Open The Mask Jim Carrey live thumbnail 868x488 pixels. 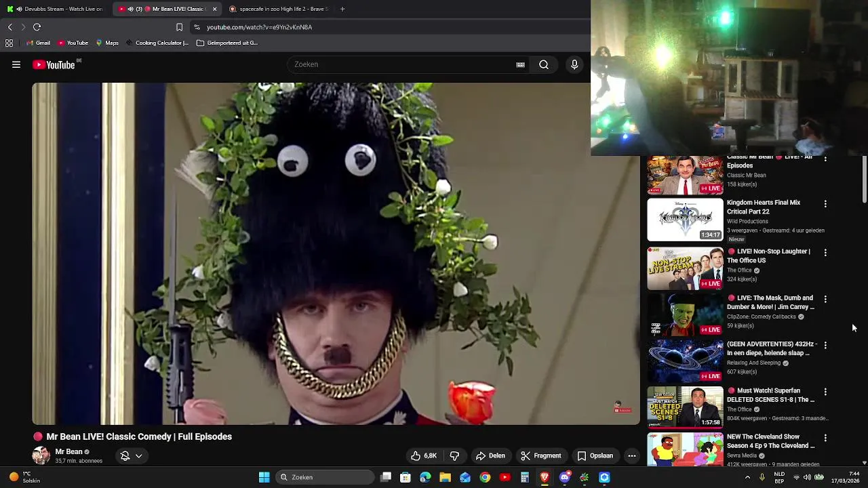(x=685, y=315)
